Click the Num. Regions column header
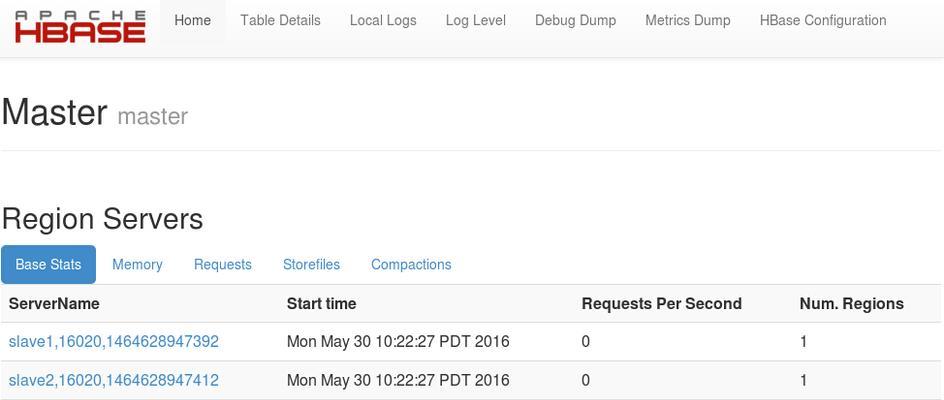This screenshot has height=400, width=944. (851, 304)
